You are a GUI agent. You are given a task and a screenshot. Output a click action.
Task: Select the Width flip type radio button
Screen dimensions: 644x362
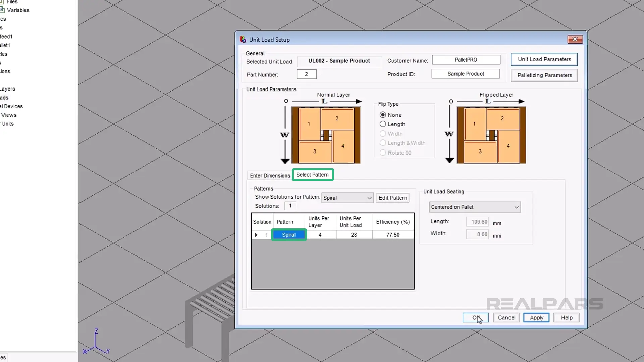(383, 133)
